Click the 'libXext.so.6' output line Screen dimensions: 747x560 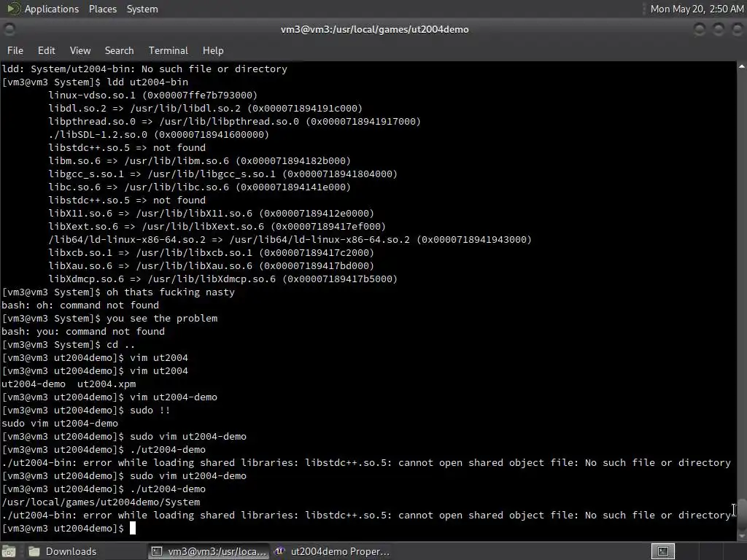coord(217,227)
